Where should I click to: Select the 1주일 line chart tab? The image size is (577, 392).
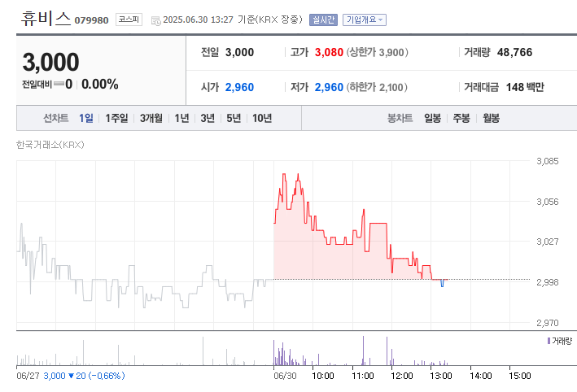tap(116, 118)
